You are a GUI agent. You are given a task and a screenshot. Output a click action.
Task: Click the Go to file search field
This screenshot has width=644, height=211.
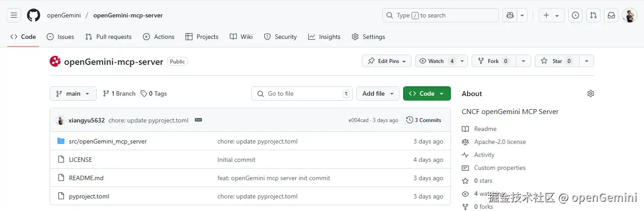click(302, 94)
